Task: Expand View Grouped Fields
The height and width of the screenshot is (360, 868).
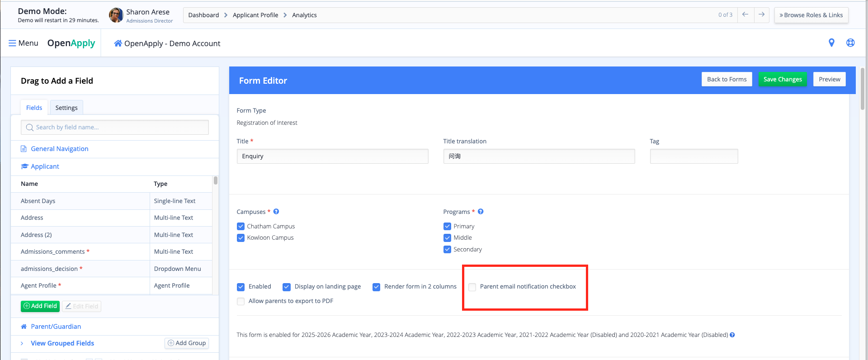Action: click(62, 343)
